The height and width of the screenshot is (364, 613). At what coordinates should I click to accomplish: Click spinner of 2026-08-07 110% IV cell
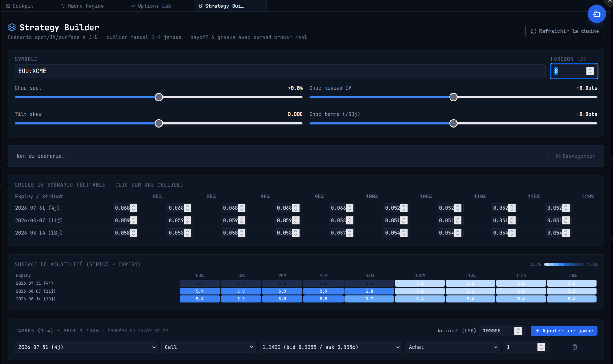[458, 220]
